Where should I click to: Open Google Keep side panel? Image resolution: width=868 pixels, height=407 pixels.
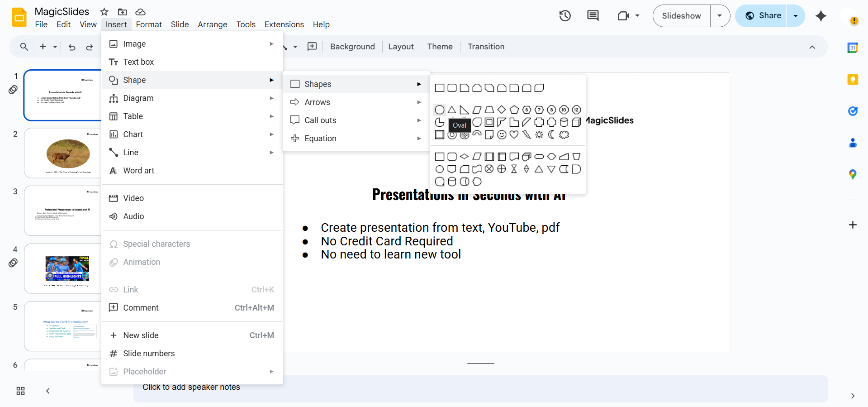pyautogui.click(x=853, y=80)
